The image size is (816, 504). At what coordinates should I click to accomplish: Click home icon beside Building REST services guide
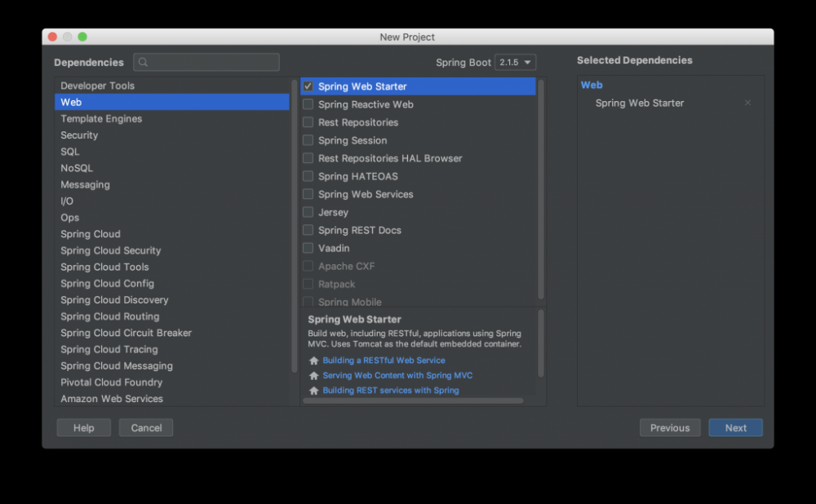313,391
